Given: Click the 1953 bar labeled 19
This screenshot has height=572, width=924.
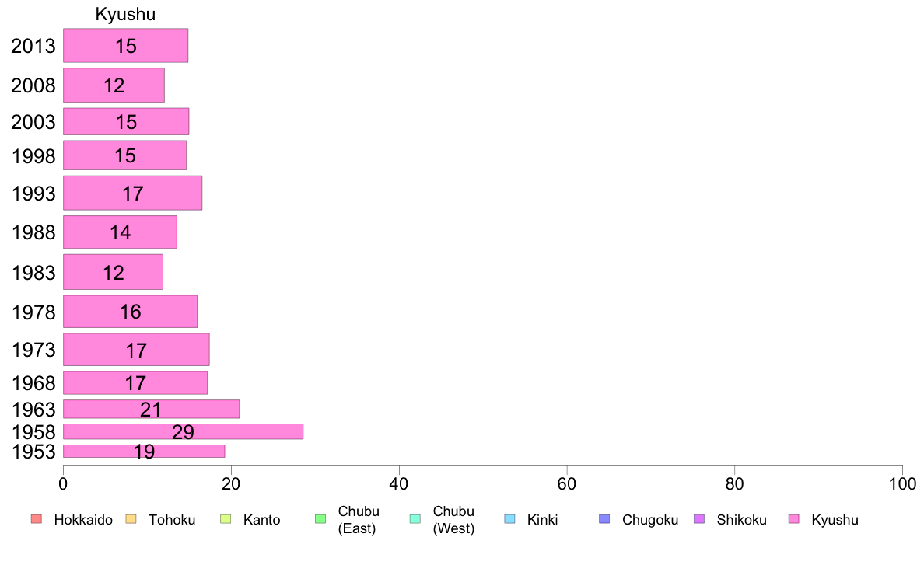Looking at the screenshot, I should coord(144,451).
